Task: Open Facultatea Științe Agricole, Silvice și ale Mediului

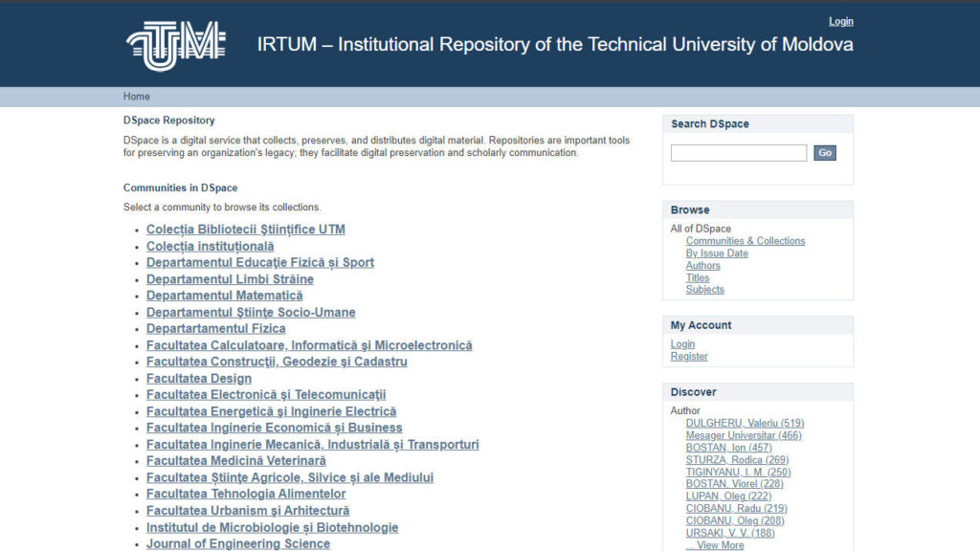Action: [289, 478]
